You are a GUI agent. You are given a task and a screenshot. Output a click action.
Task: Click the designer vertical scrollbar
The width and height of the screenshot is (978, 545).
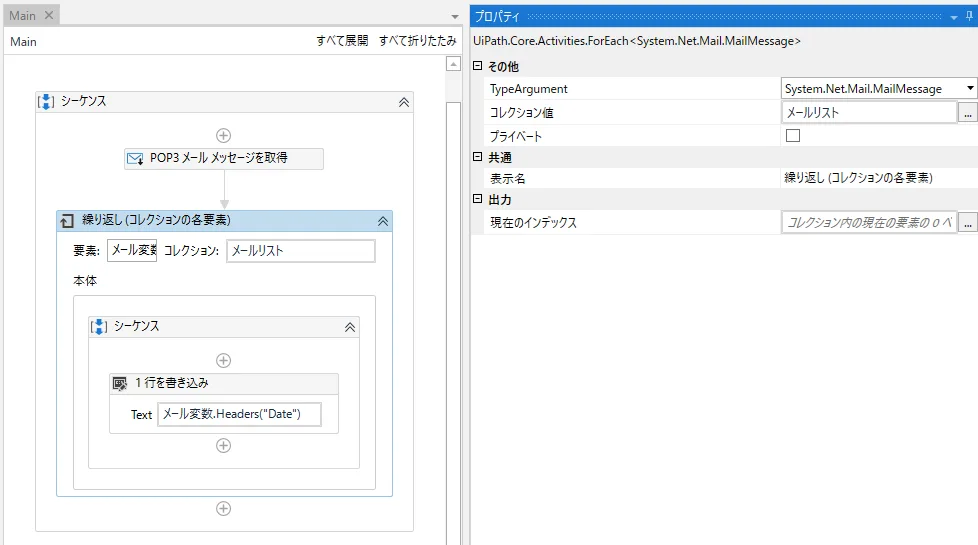453,322
